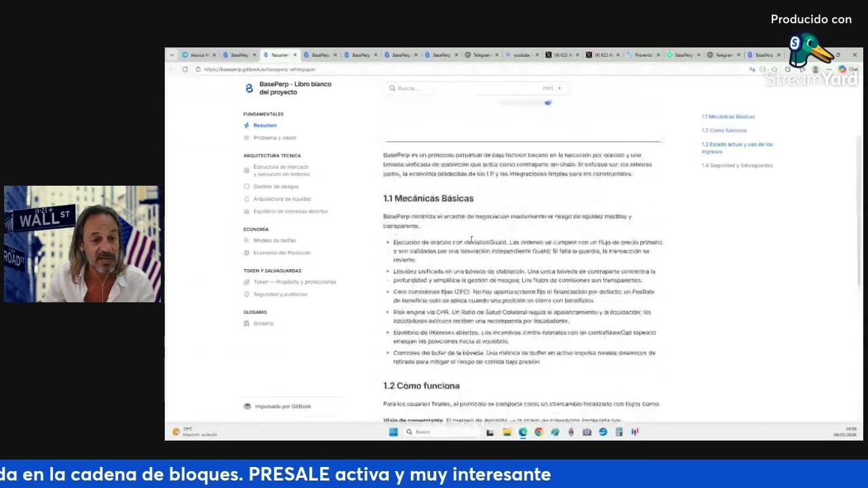Switch to the Jessica browser tab
Viewport: 868px width, 488px height.
199,55
